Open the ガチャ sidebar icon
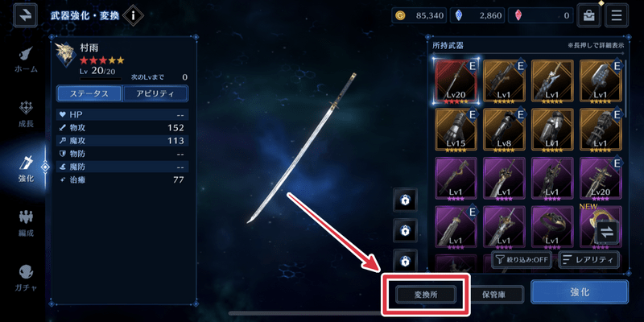The image size is (644, 322). pyautogui.click(x=26, y=278)
